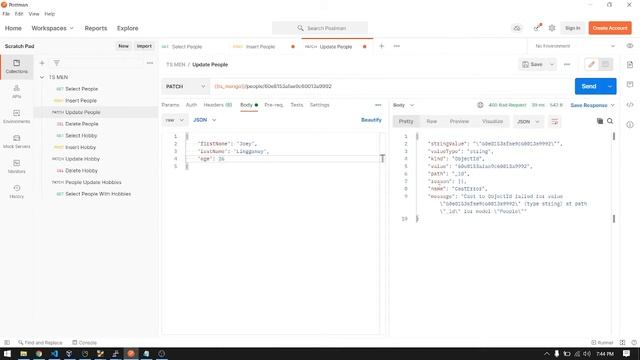Open tab options ellipsis menu
This screenshot has width=640, height=360.
(397, 46)
